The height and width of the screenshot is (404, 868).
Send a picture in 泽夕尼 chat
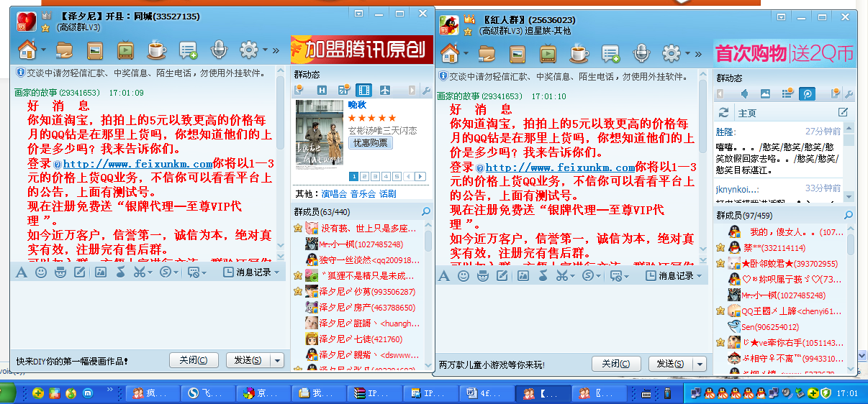coord(101,272)
